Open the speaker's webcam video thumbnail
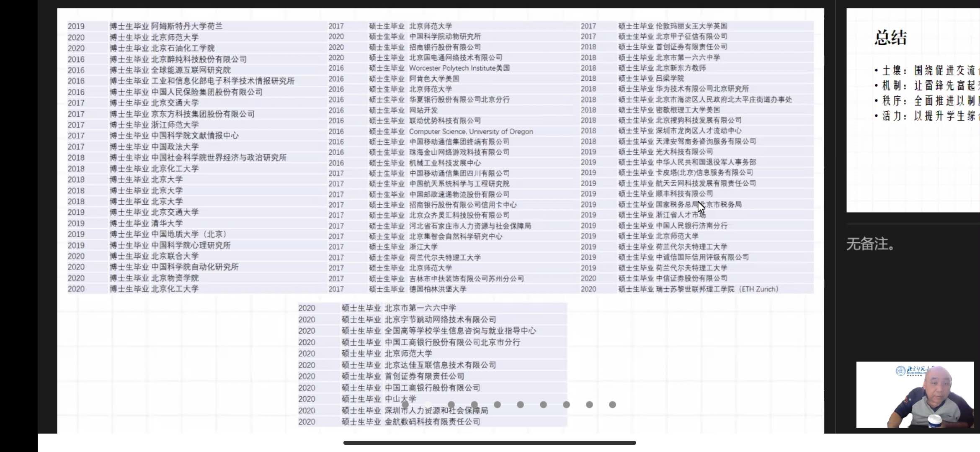This screenshot has width=980, height=452. coord(915,394)
